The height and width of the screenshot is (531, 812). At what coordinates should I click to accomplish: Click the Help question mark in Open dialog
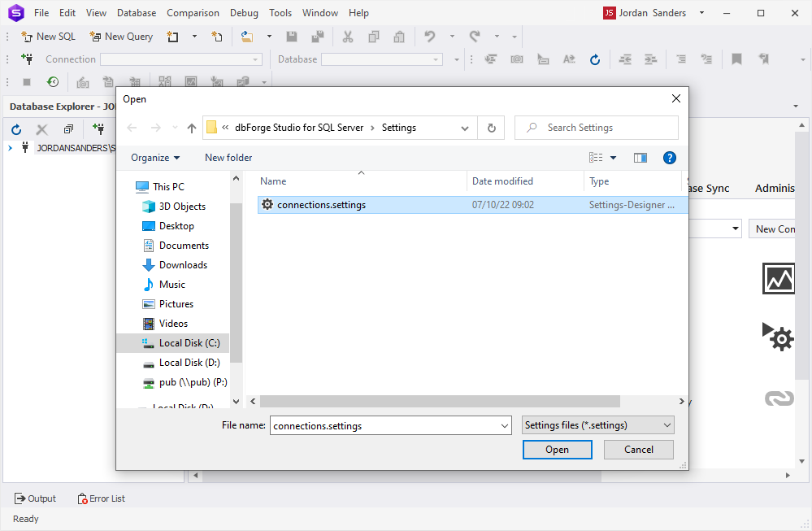pos(670,158)
